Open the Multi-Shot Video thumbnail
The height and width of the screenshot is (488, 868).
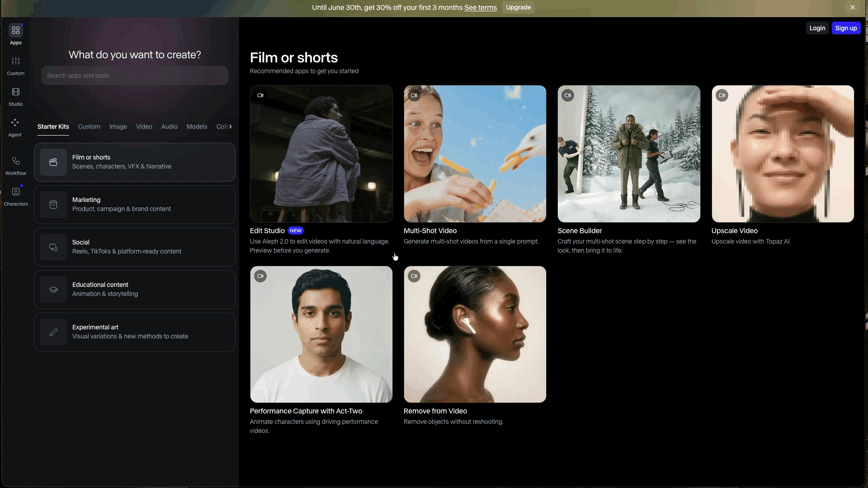point(475,154)
